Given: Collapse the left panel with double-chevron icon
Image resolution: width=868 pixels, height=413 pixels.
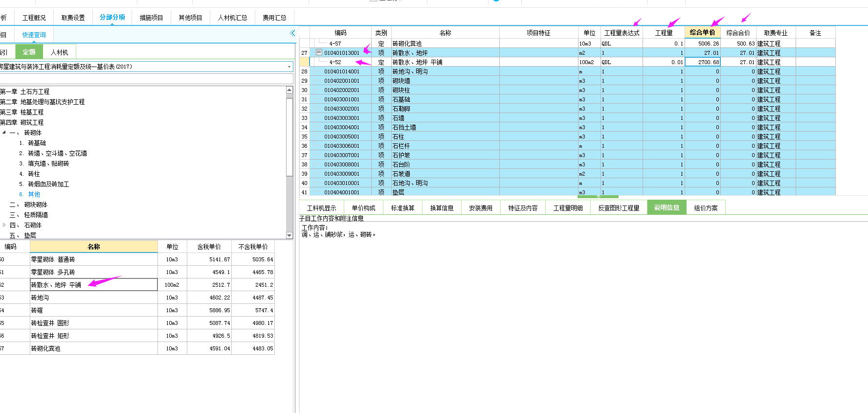Looking at the screenshot, I should [292, 33].
